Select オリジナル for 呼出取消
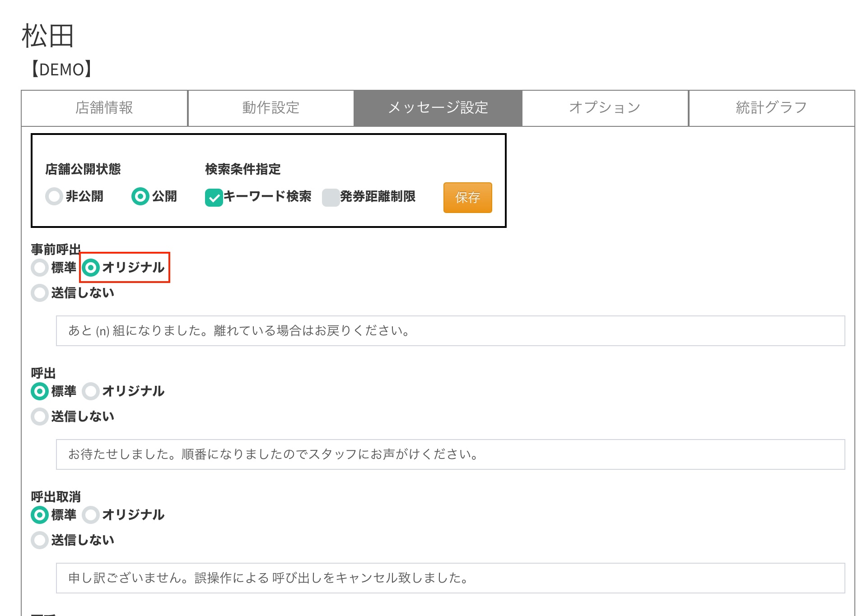 tap(91, 515)
